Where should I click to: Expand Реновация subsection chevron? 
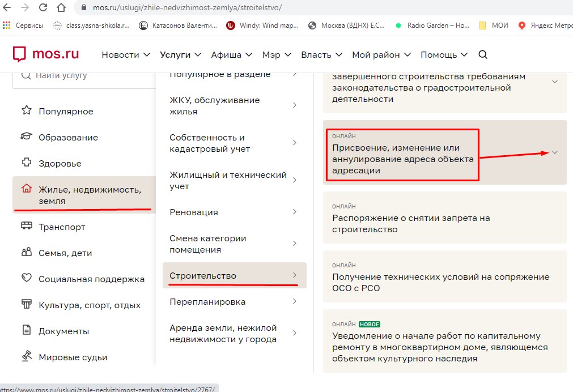[295, 211]
